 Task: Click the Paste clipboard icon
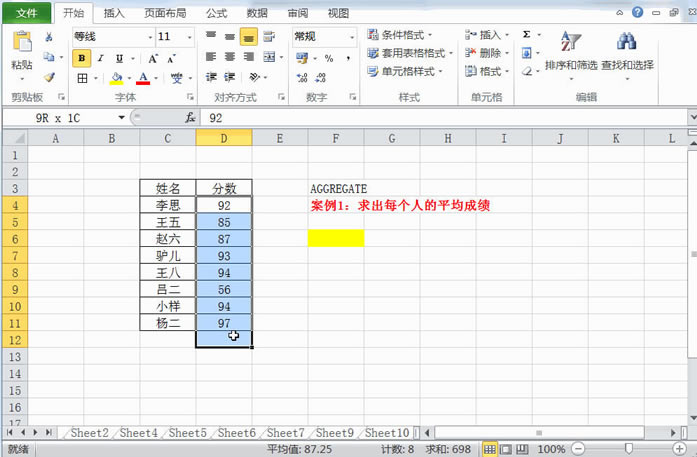pos(22,41)
